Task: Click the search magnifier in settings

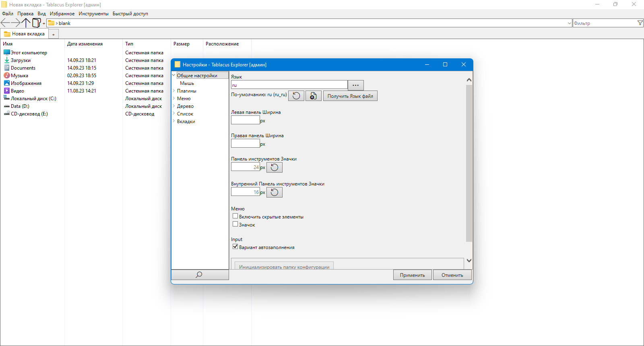Action: point(200,275)
